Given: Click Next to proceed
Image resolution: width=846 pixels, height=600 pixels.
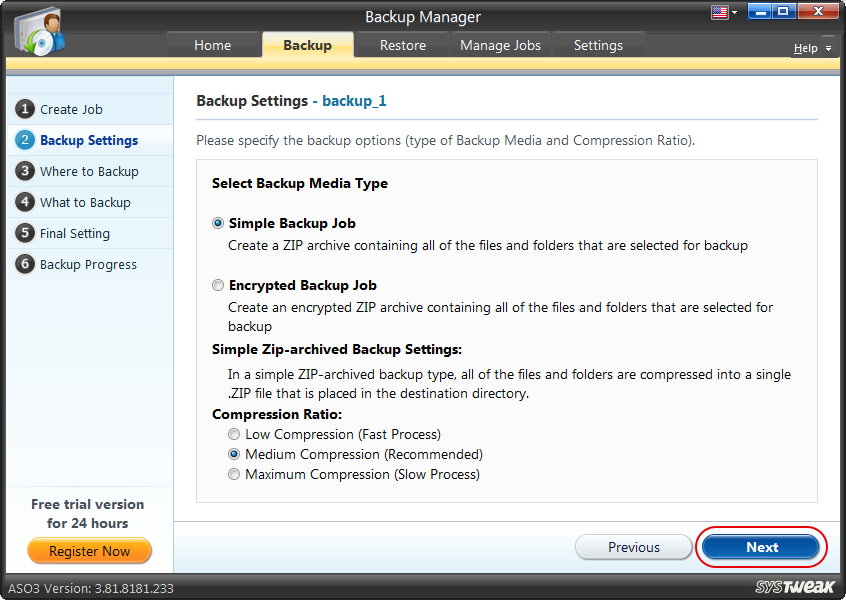Looking at the screenshot, I should click(x=761, y=547).
